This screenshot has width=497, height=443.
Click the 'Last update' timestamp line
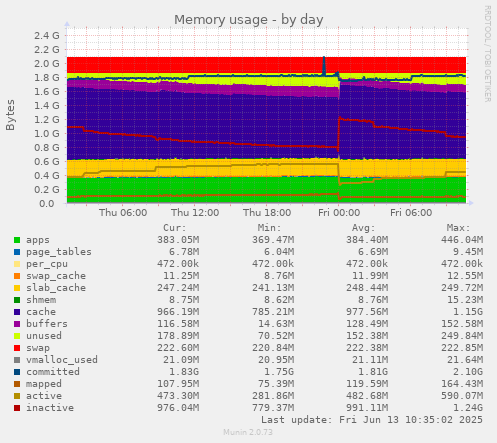coord(372,420)
